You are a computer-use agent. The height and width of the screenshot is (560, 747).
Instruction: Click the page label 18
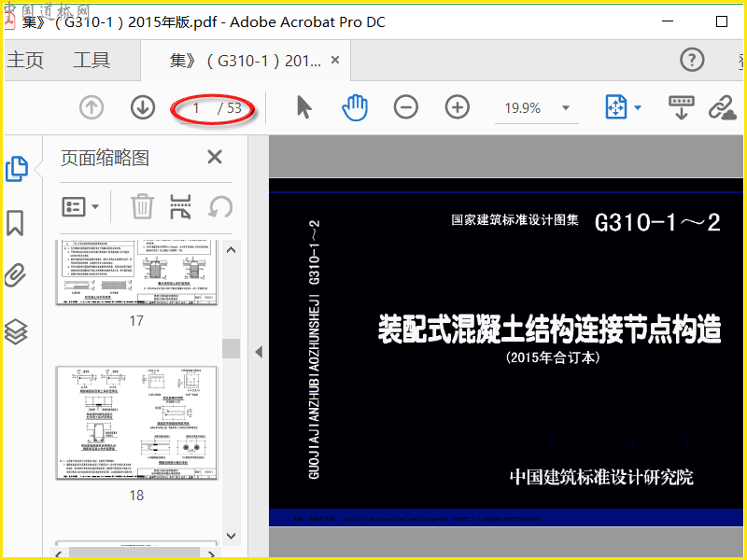click(x=136, y=496)
